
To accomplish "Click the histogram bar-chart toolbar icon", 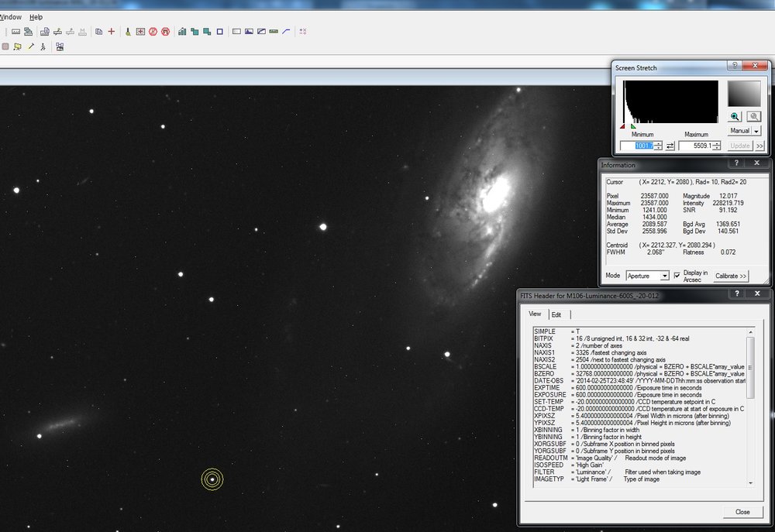I will pos(181,32).
